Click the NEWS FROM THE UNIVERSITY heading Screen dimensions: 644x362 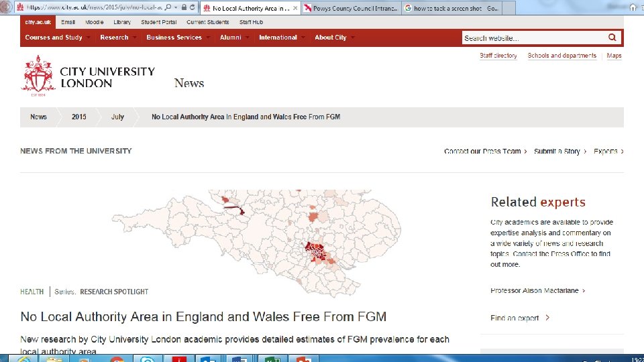click(x=76, y=151)
